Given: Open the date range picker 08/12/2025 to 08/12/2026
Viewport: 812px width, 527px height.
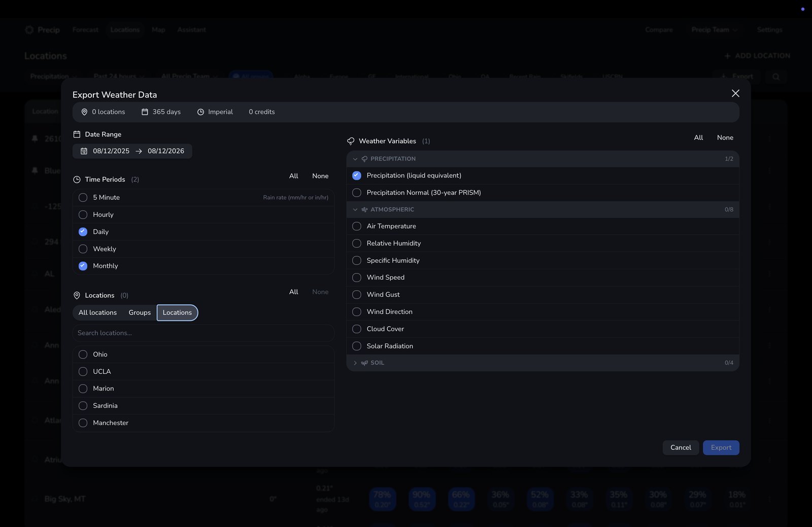Looking at the screenshot, I should click(132, 151).
